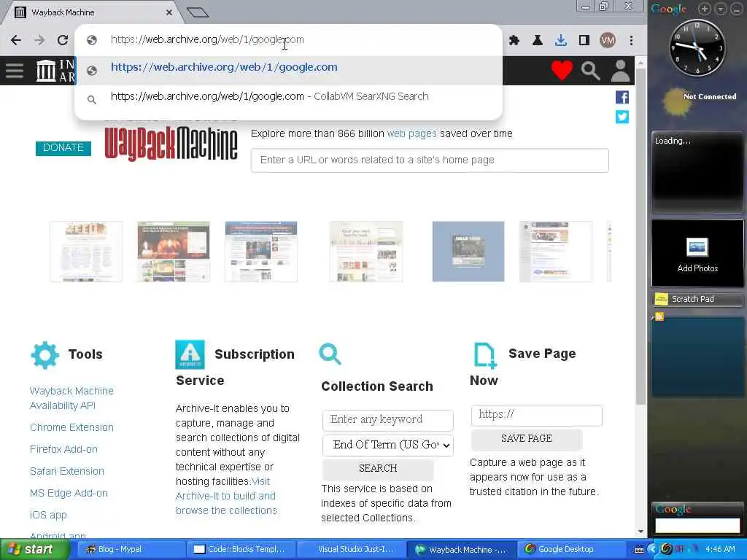Open the Google sidebar dropdown arrow icon
Viewport: 747px width, 560px height.
click(x=720, y=9)
